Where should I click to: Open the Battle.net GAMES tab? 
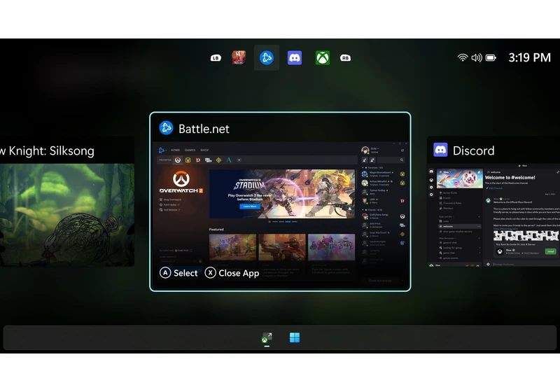tap(190, 150)
